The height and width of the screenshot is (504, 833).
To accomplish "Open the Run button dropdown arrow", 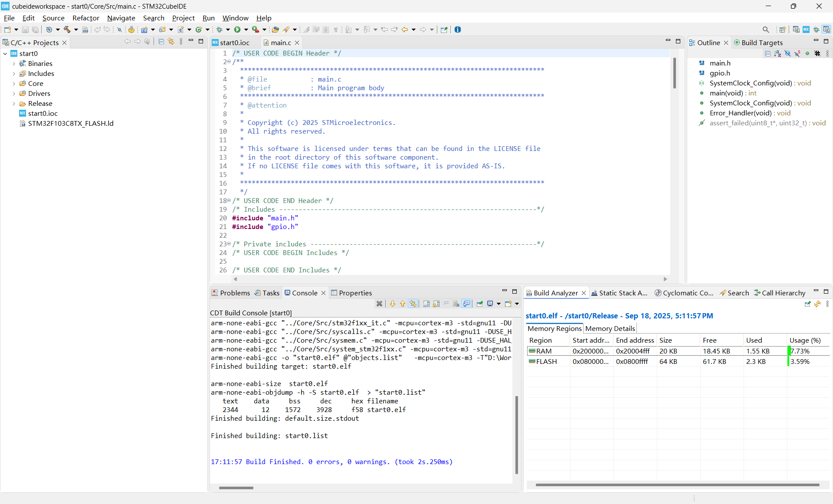I will coord(246,29).
